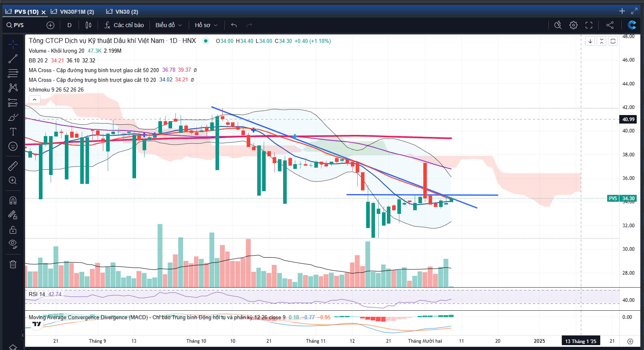Screen dimensions: 644x350
Task: Click the 40.99 price axis label
Action: tap(628, 119)
